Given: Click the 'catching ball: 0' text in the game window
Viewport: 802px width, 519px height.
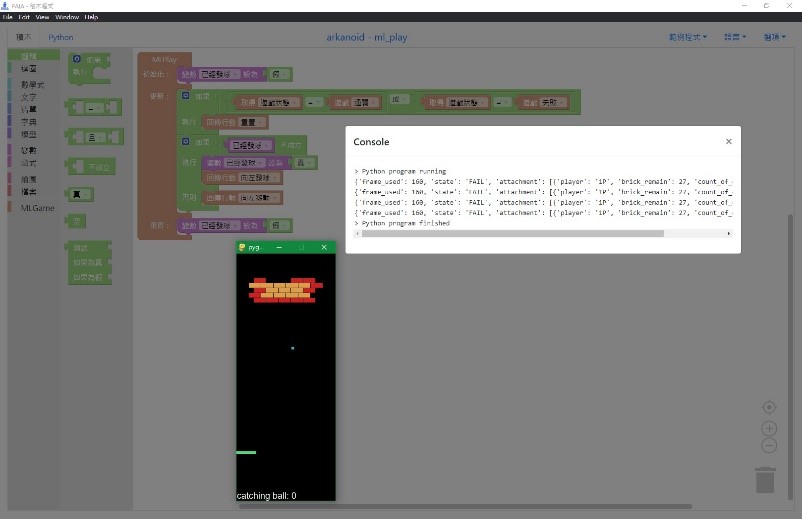Looking at the screenshot, I should pos(266,495).
